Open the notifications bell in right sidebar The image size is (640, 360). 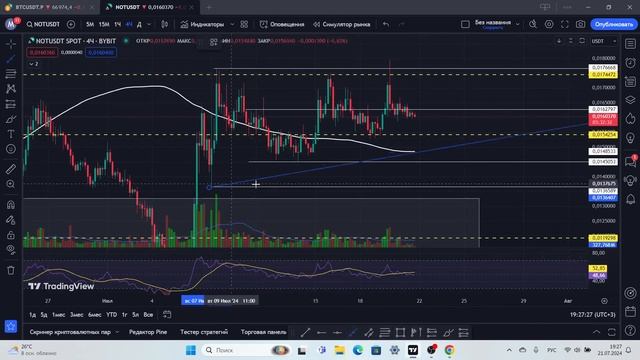point(631,199)
